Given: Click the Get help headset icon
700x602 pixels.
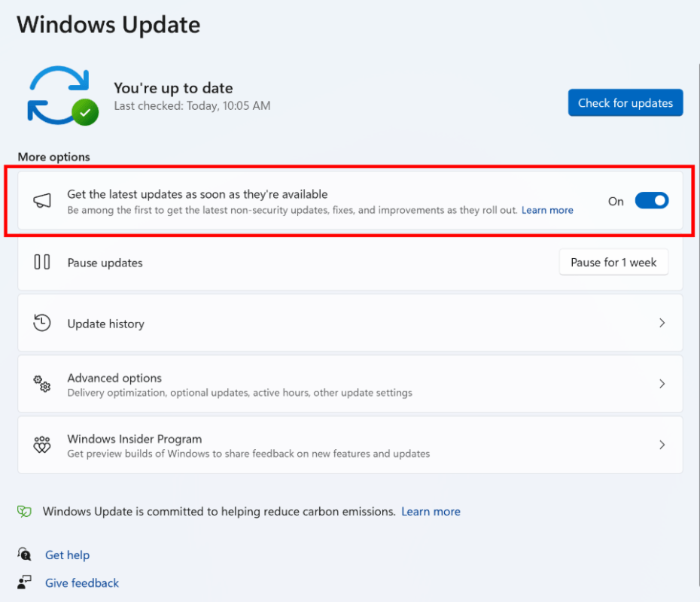Looking at the screenshot, I should [x=24, y=555].
